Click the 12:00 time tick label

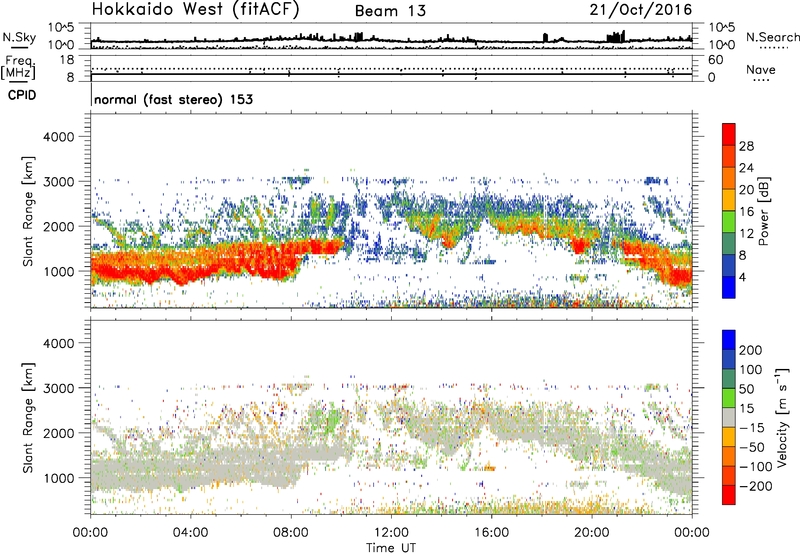(x=391, y=533)
